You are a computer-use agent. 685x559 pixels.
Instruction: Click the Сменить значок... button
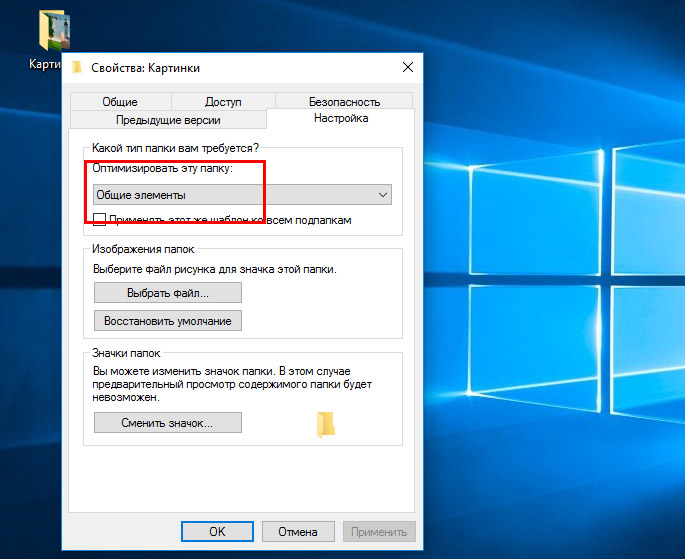[x=168, y=423]
